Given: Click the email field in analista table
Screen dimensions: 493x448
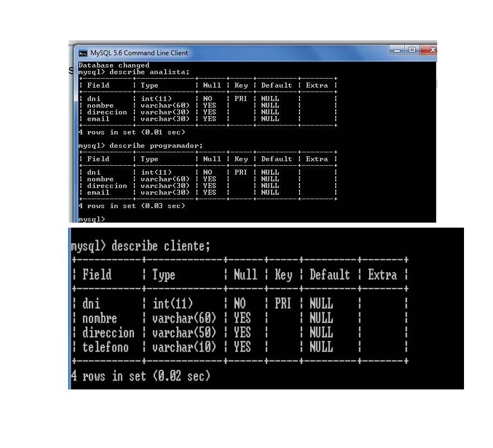Looking at the screenshot, I should coord(98,119).
